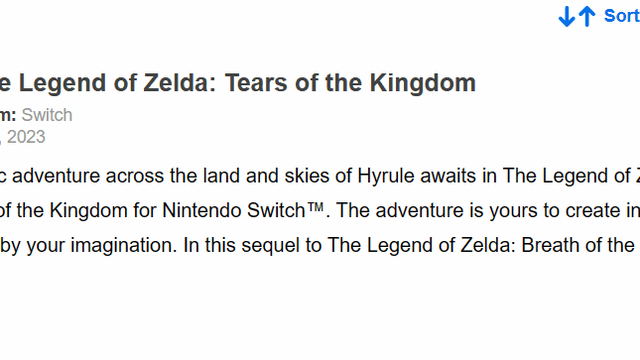Click the upward arrow sort icon

(587, 16)
